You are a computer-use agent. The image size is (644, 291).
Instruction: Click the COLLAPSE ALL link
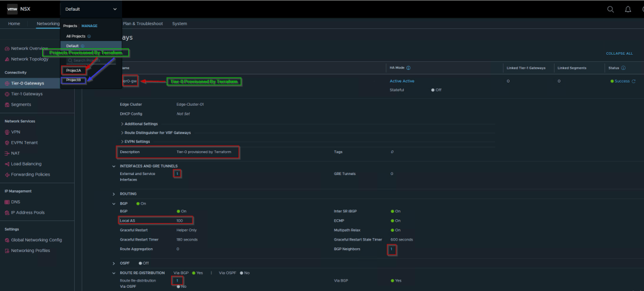point(619,54)
